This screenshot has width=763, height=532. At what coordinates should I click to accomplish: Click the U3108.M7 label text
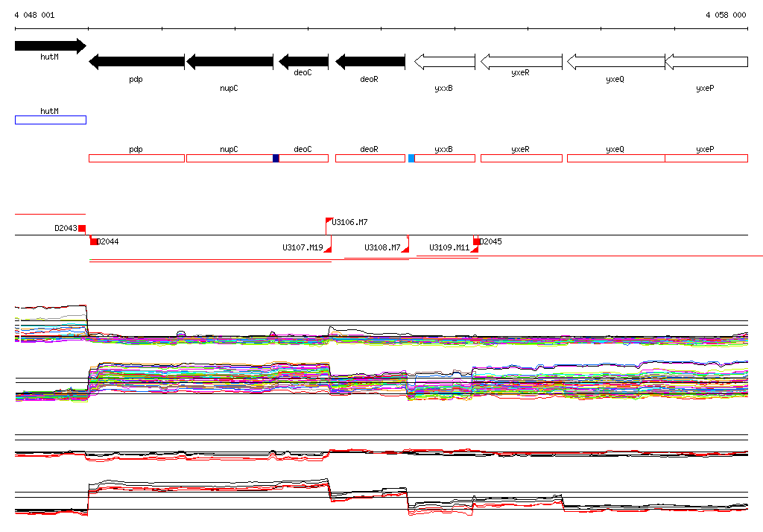(382, 248)
